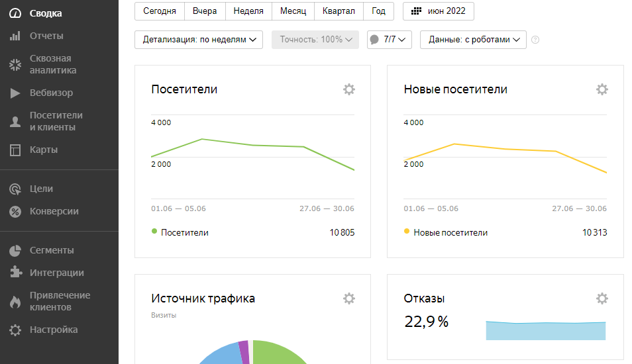Click the yellow Новые посетители legend dot
632x364 pixels.
coord(407,231)
